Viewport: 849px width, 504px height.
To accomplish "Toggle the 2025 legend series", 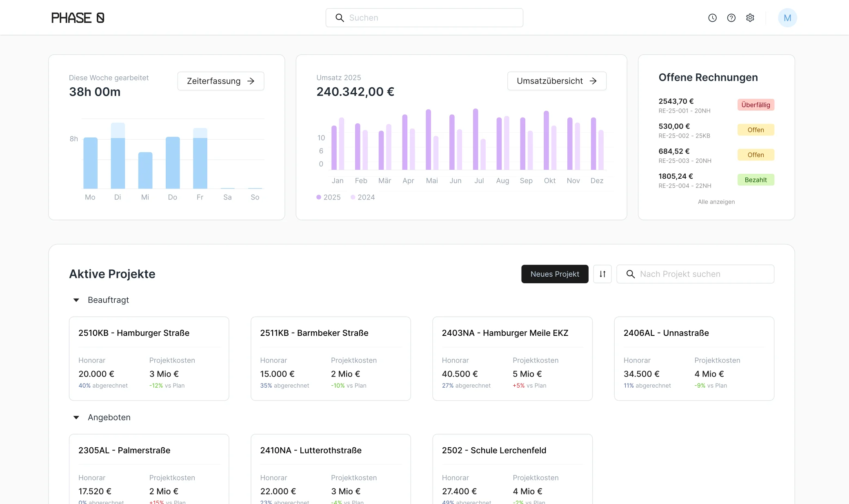I will pyautogui.click(x=328, y=197).
